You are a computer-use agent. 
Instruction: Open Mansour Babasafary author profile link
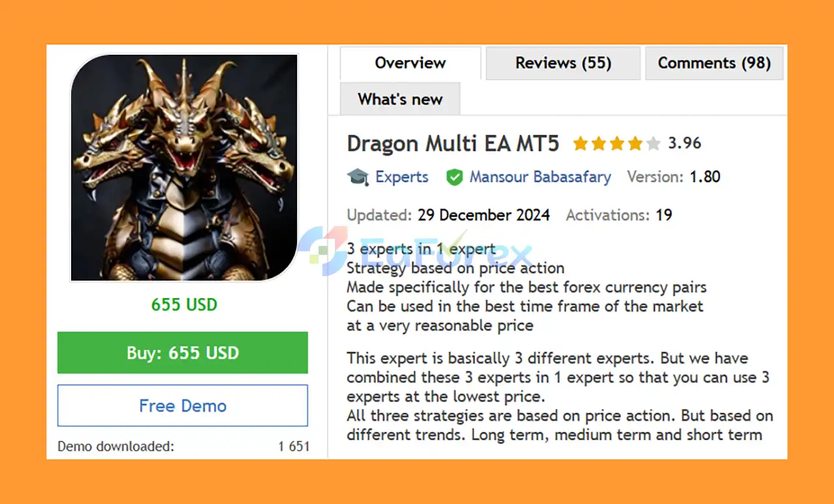pos(540,177)
